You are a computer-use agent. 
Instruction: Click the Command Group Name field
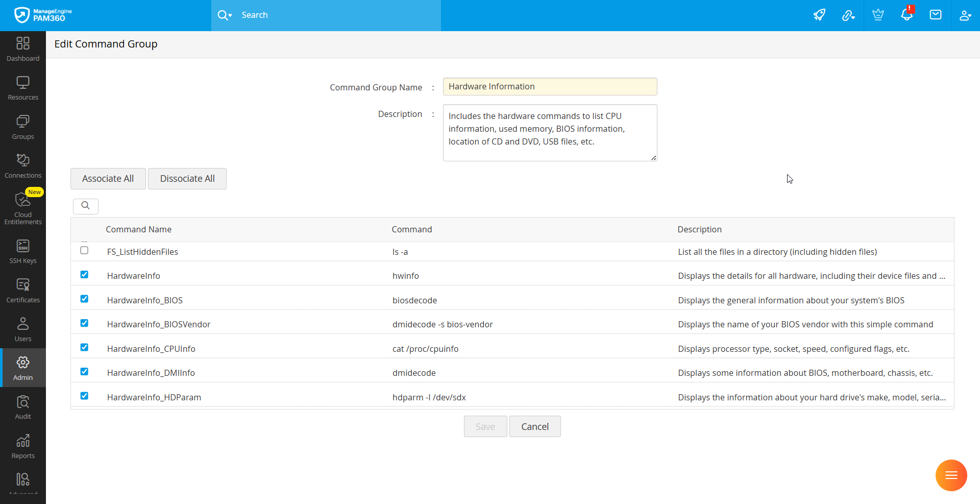(550, 87)
